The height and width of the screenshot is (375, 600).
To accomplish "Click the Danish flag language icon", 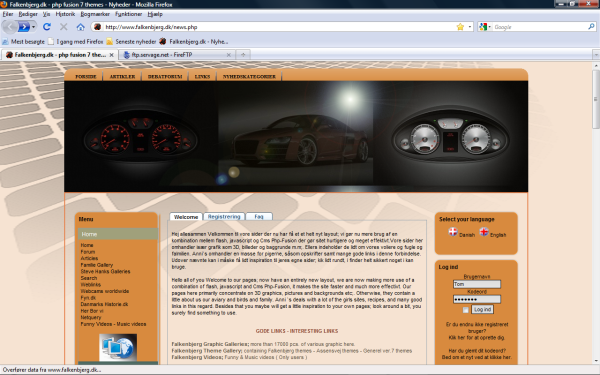I will 453,232.
